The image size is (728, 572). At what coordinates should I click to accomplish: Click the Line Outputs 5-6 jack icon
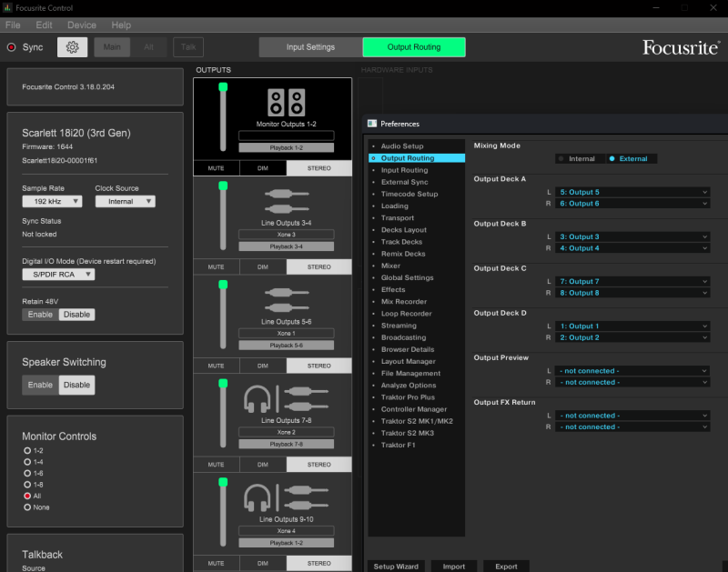287,300
